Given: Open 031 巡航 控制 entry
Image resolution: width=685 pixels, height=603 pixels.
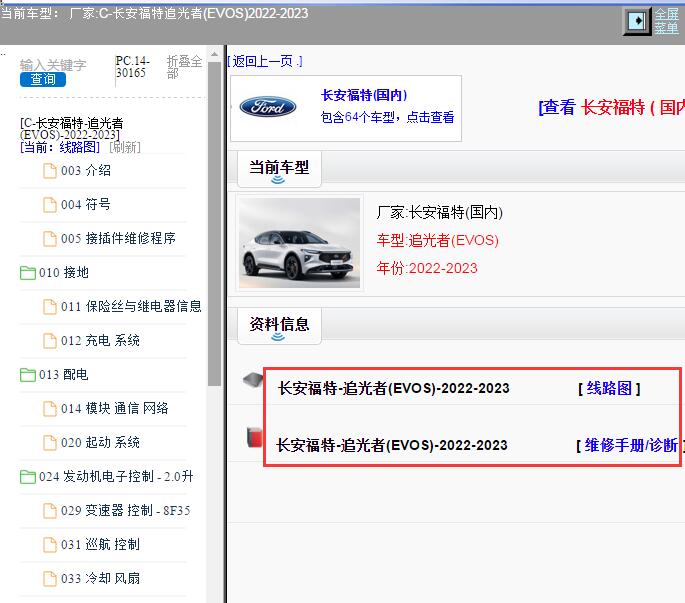Looking at the screenshot, I should pyautogui.click(x=100, y=544).
